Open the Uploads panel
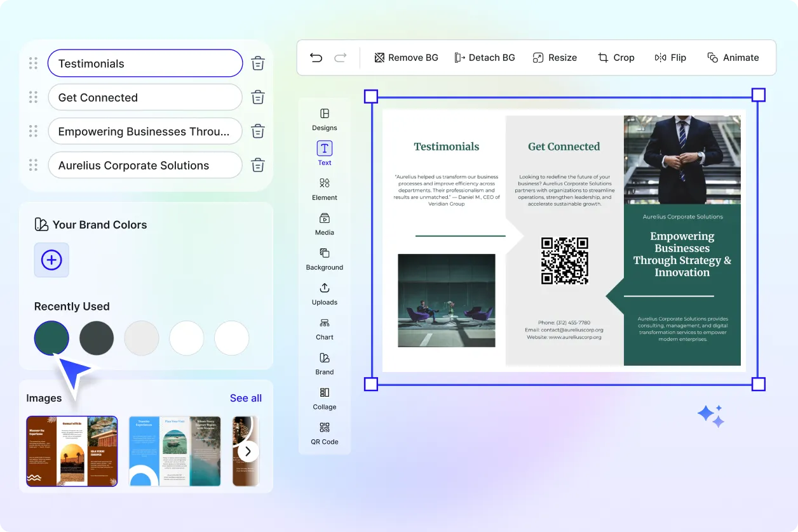798x532 pixels. click(x=324, y=295)
